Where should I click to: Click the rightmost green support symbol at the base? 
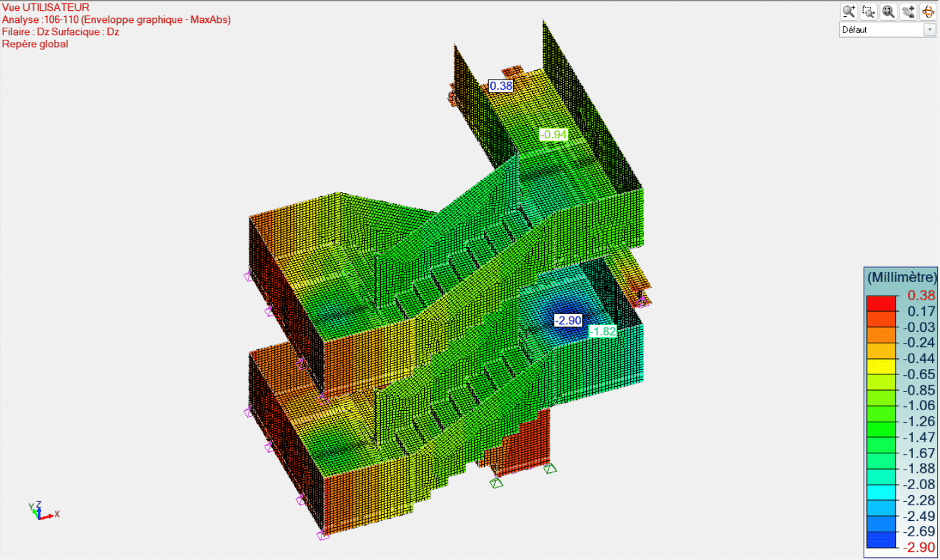tap(550, 468)
